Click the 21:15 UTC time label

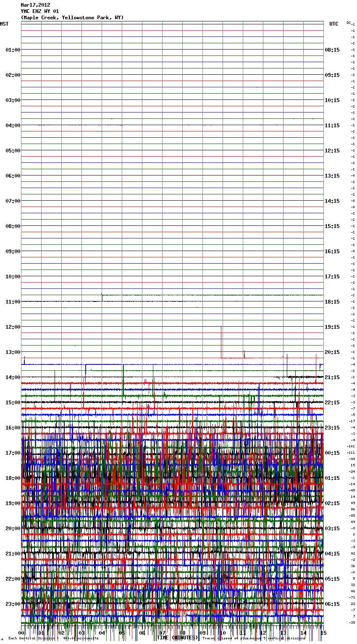pyautogui.click(x=332, y=377)
